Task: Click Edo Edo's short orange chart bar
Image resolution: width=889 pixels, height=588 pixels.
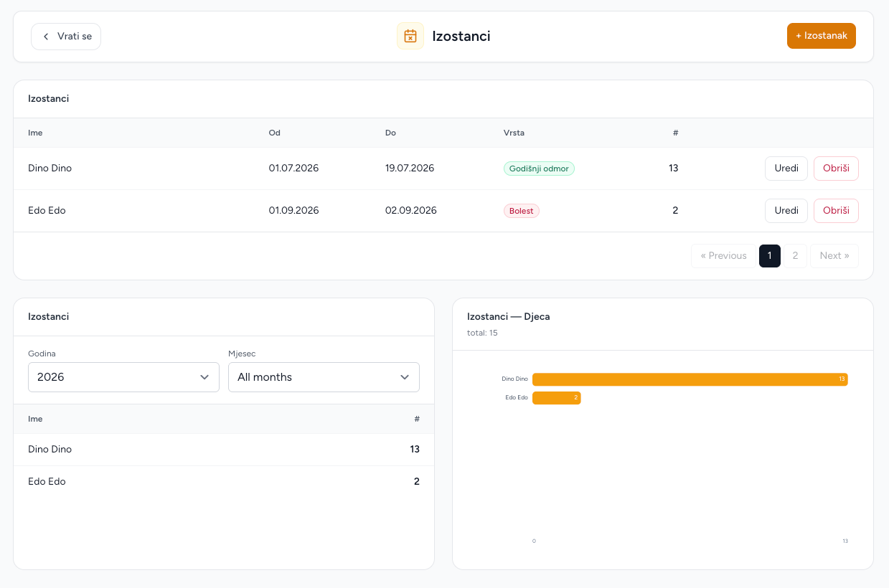Action: 556,397
